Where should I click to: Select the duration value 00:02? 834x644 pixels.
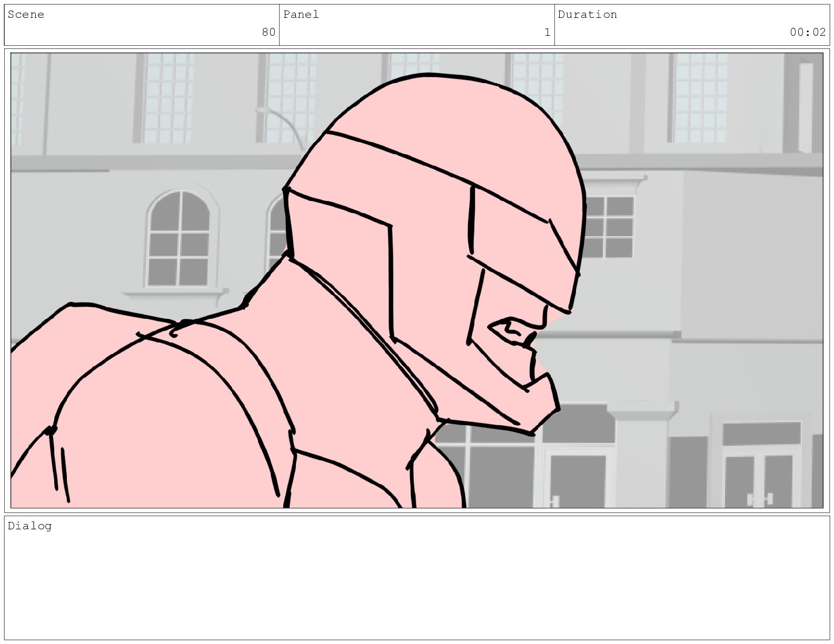pos(808,32)
